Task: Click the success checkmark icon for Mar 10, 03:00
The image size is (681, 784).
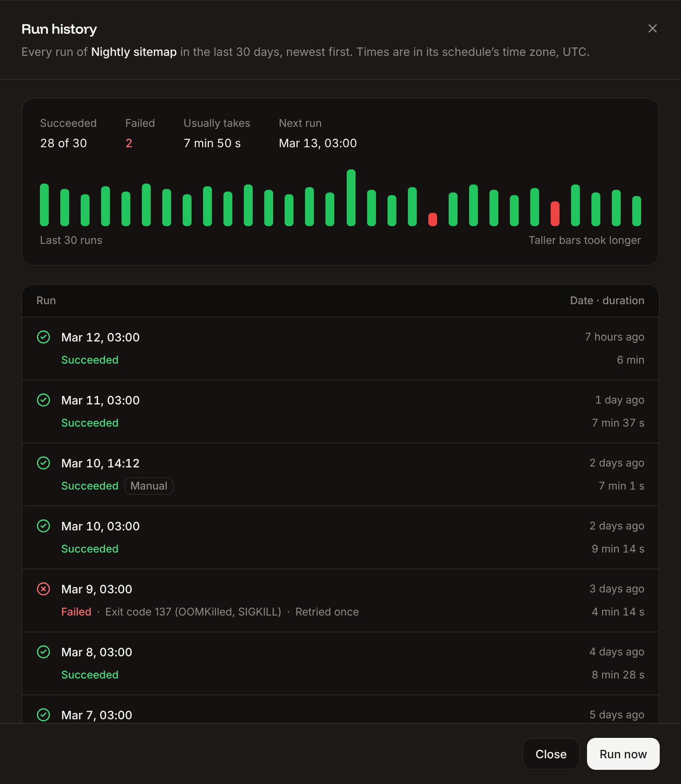Action: 43,526
